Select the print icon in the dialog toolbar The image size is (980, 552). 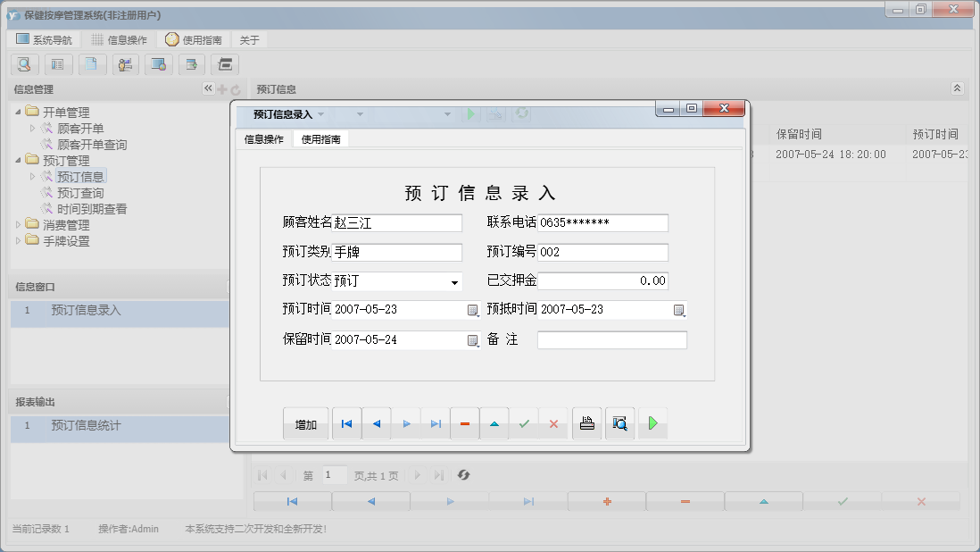[586, 423]
